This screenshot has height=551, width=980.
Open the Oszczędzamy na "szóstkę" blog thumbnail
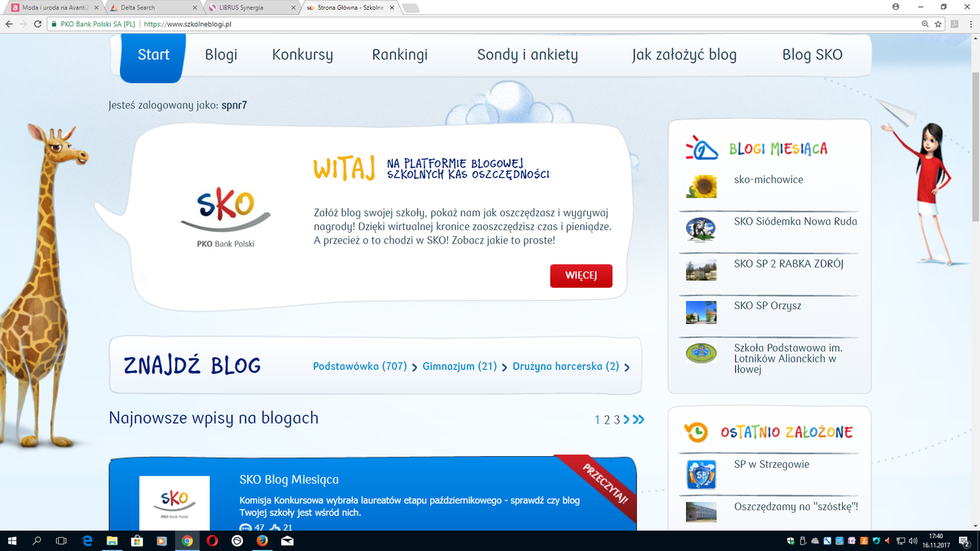click(x=701, y=513)
